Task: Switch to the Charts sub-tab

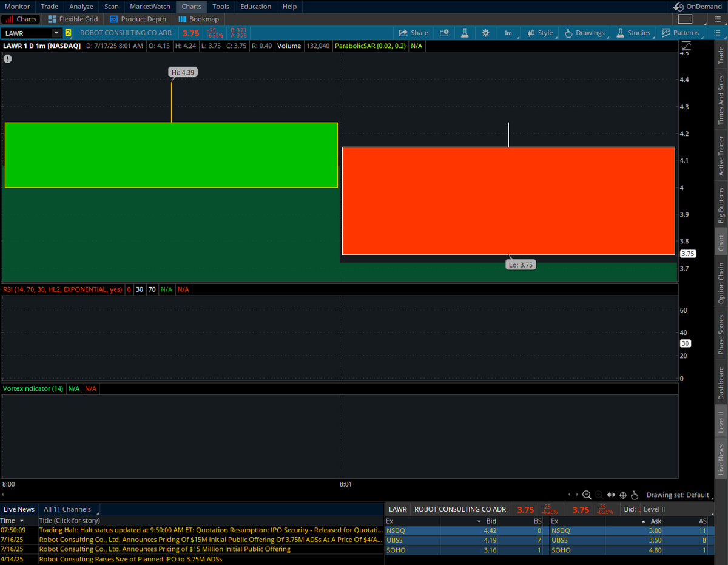Action: coord(21,19)
